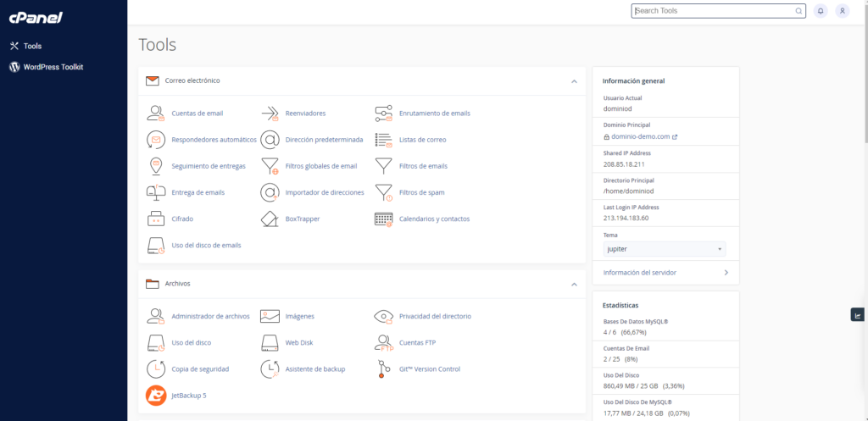Viewport: 868px width, 421px height.
Task: Click the Web Disk icon
Action: click(270, 342)
